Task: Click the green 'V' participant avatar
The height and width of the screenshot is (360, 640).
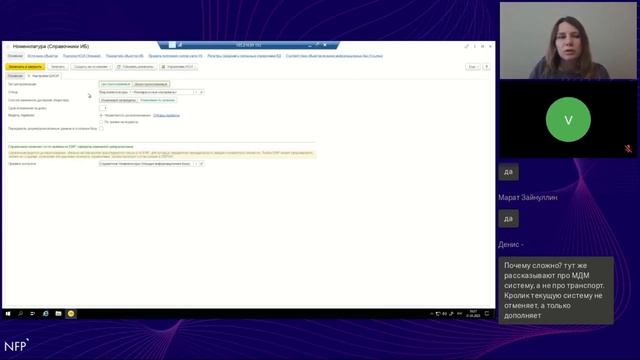Action: [568, 120]
